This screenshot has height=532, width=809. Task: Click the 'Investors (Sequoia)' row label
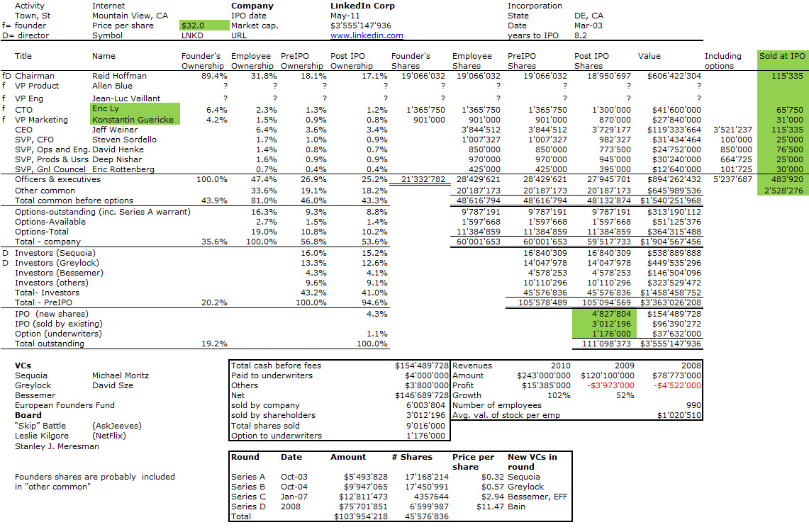pos(55,253)
